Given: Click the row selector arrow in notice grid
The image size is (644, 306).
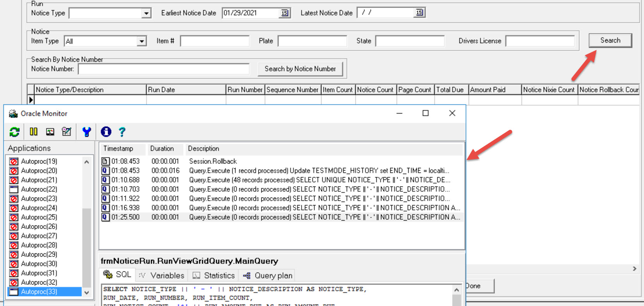Looking at the screenshot, I should [31, 100].
